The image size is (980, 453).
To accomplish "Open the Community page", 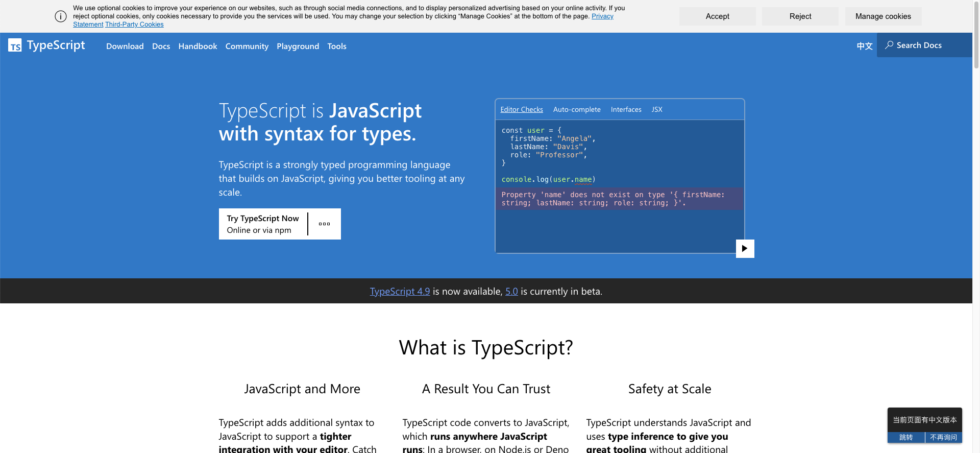I will point(247,46).
